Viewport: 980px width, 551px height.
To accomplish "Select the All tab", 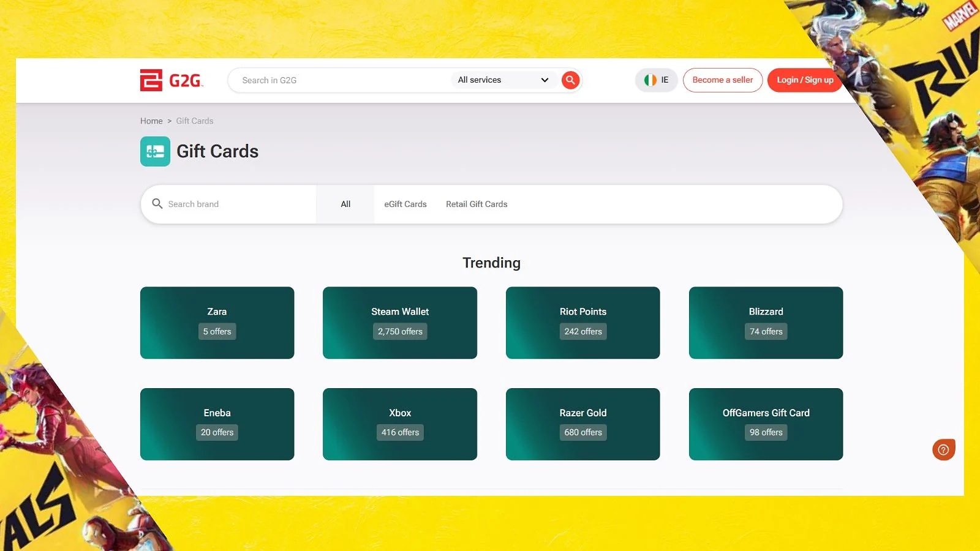I will click(x=345, y=204).
